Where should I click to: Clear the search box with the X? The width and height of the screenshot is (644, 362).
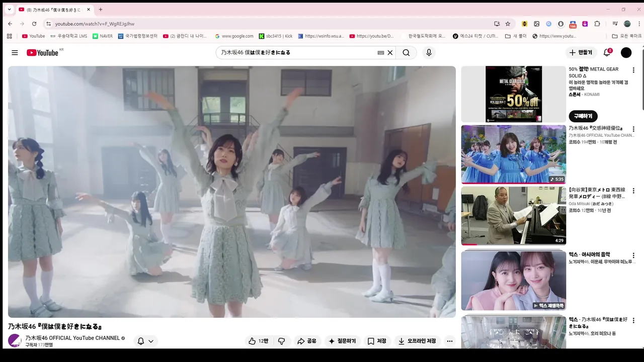pyautogui.click(x=390, y=53)
